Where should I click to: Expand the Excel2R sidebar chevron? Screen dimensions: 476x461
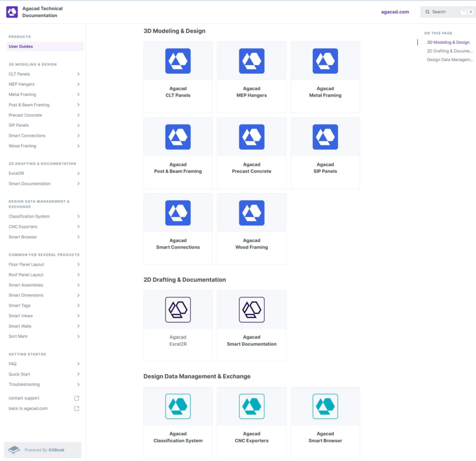click(x=78, y=173)
